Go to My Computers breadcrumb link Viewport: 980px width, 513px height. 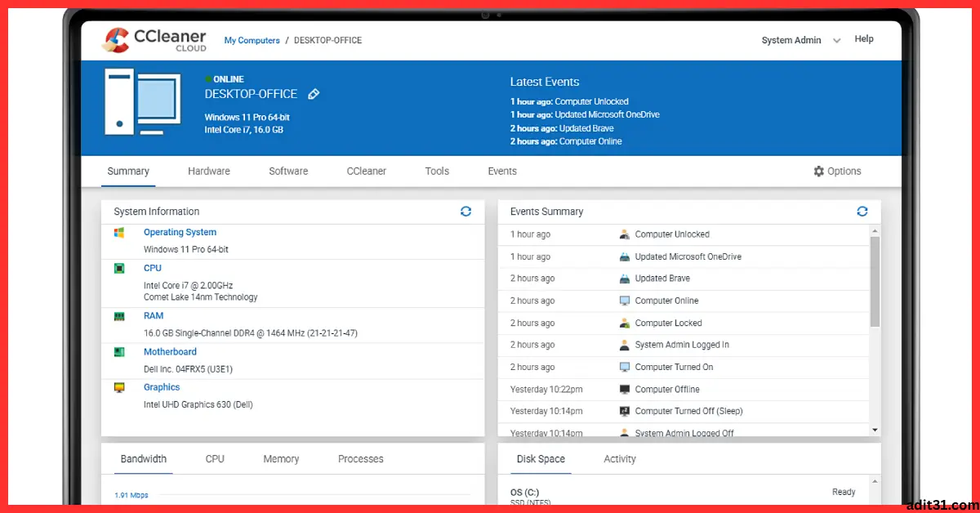[x=252, y=40]
